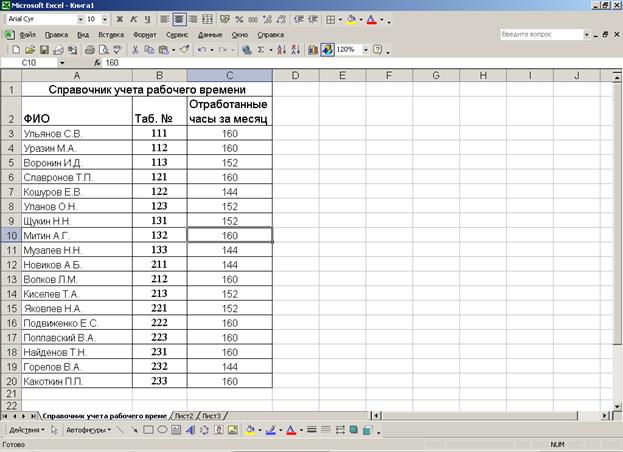Open the Chart Wizard icon
The height and width of the screenshot is (452, 623).
pos(313,49)
